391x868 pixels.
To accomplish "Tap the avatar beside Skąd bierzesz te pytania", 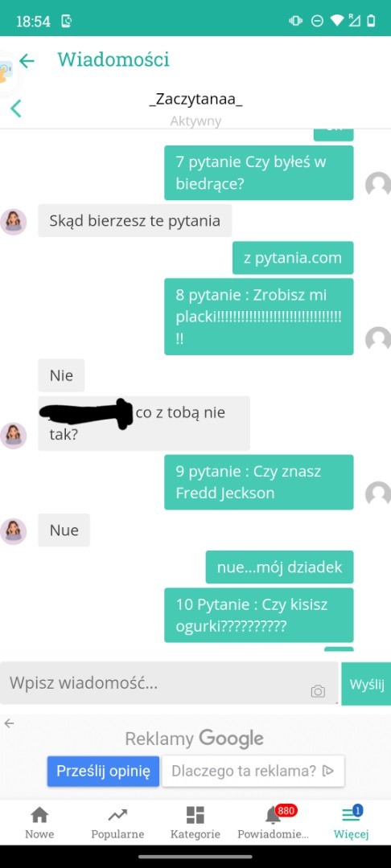I will [14, 222].
